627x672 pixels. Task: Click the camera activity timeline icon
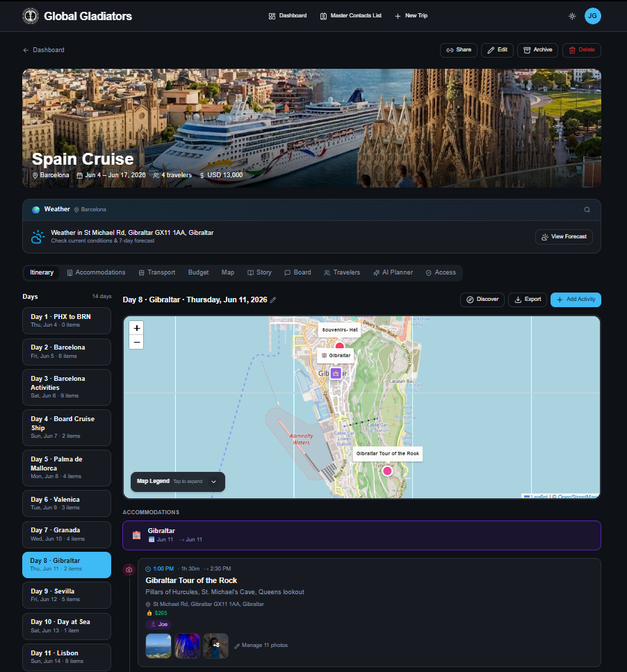(x=129, y=570)
